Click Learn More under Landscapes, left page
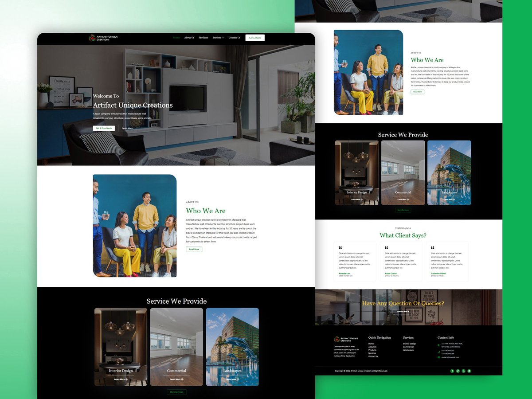The width and height of the screenshot is (532, 399). pos(232,379)
